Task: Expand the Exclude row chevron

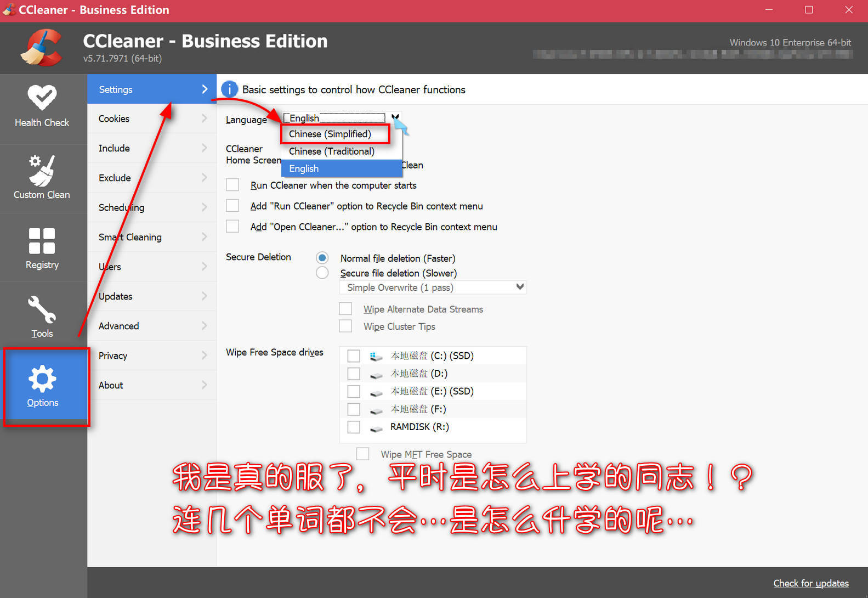Action: (205, 178)
